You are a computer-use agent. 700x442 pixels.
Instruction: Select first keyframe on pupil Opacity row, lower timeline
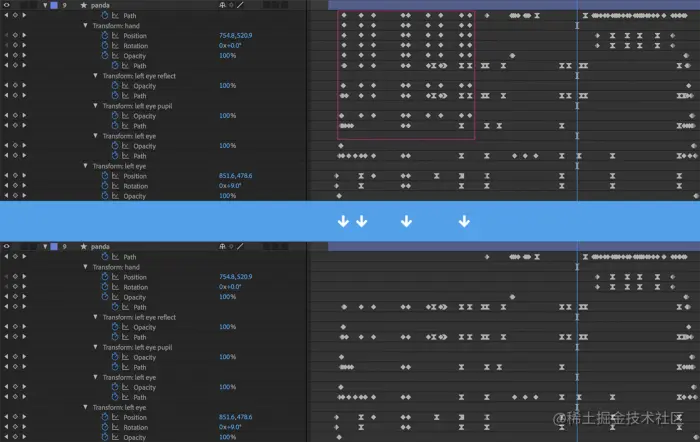click(x=342, y=357)
